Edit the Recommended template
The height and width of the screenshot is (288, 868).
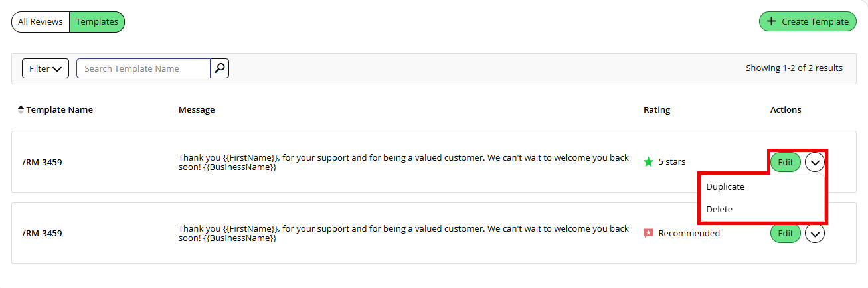click(x=786, y=233)
